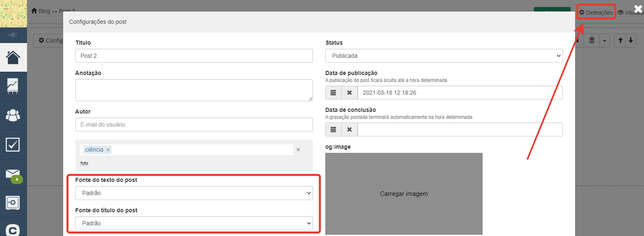The width and height of the screenshot is (644, 236).
Task: Open the safe icon in the sidebar
Action: [13, 203]
